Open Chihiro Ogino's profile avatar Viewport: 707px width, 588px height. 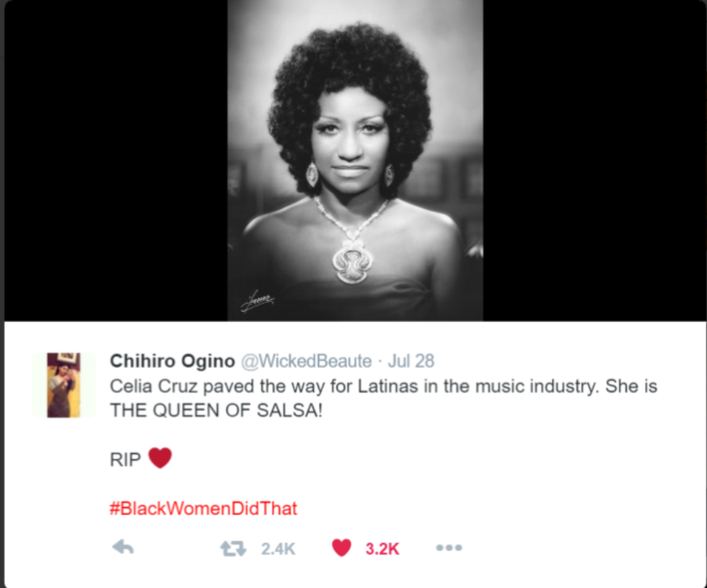(x=63, y=385)
